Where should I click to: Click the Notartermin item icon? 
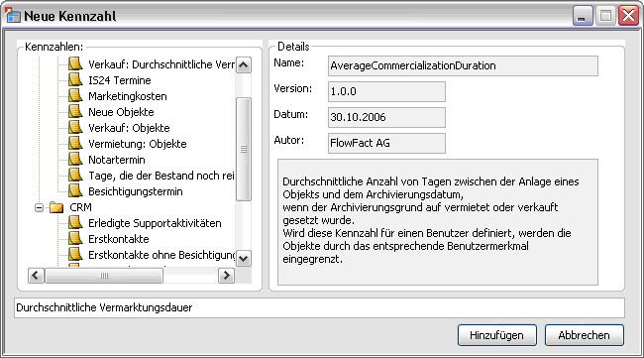point(75,159)
